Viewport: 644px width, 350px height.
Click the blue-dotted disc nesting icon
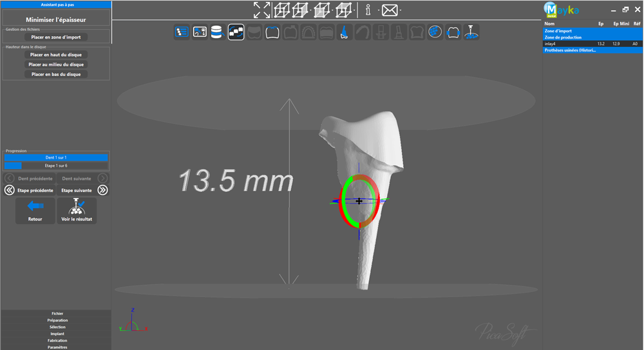pos(435,32)
